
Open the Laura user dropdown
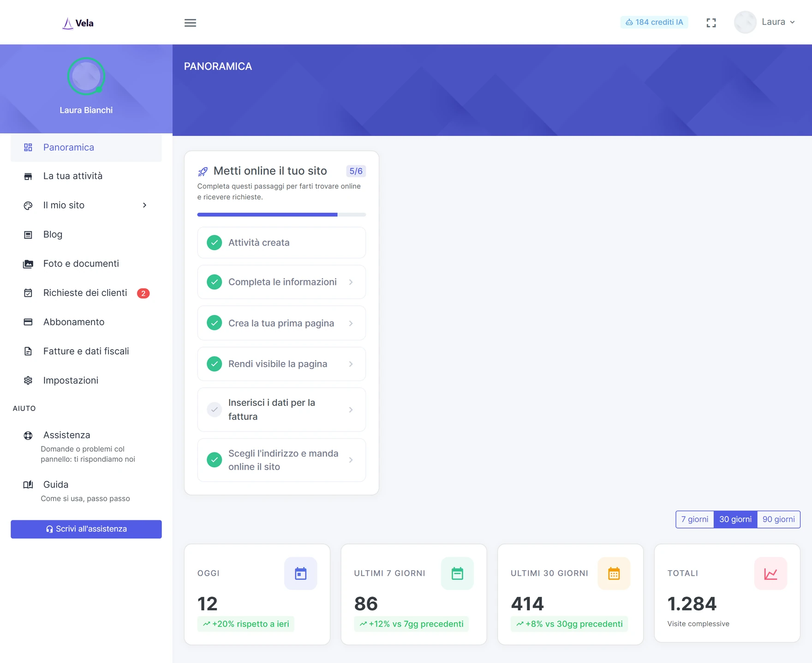coord(765,22)
